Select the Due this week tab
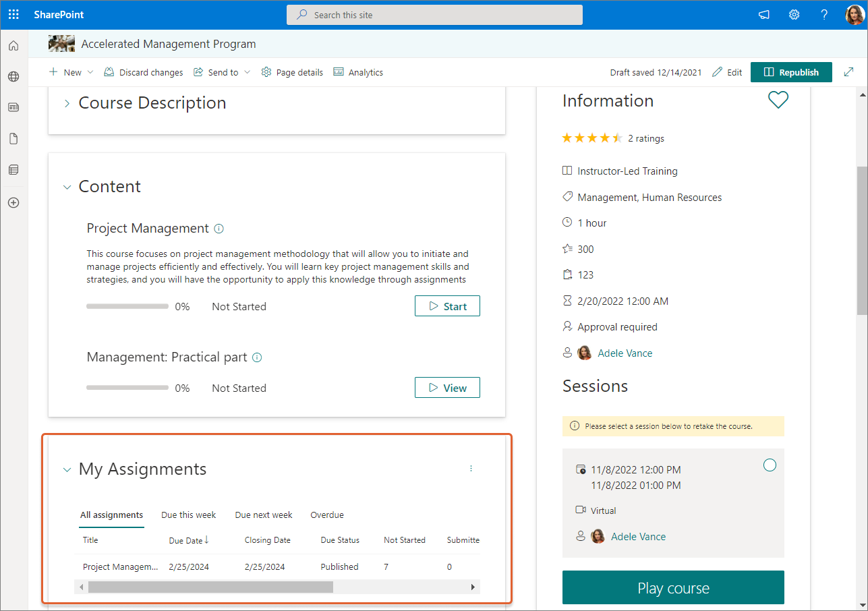The height and width of the screenshot is (611, 868). tap(188, 515)
